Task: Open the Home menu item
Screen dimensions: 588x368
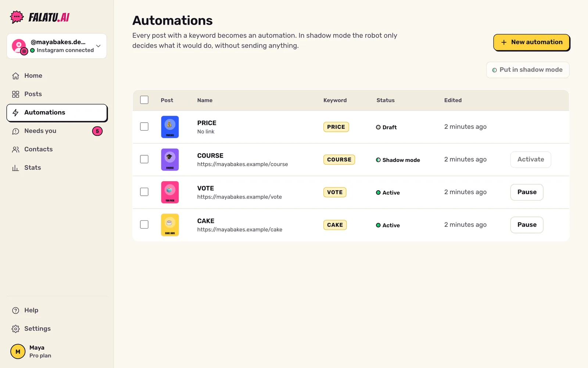Action: [57, 75]
